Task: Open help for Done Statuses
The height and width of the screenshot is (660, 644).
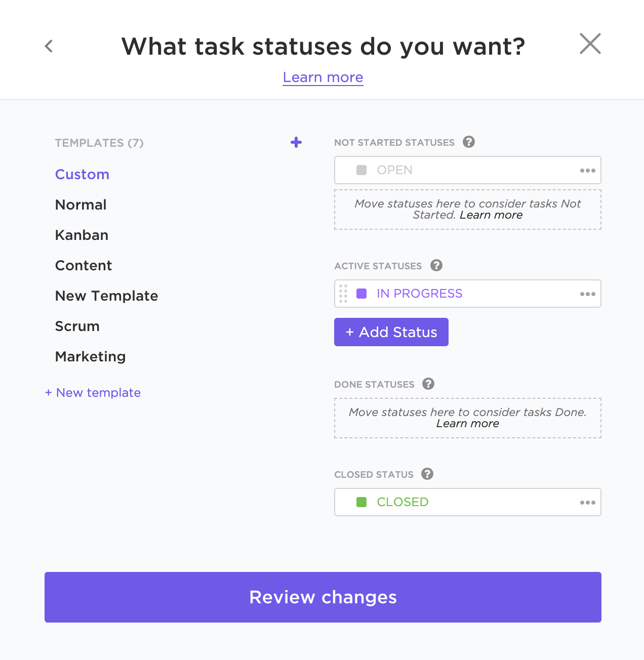Action: tap(428, 384)
